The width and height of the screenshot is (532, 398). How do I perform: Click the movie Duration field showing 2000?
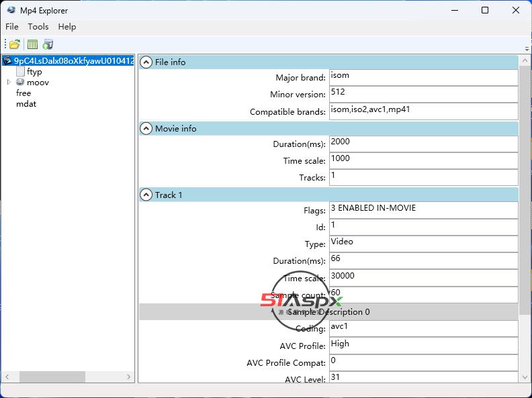pos(423,144)
